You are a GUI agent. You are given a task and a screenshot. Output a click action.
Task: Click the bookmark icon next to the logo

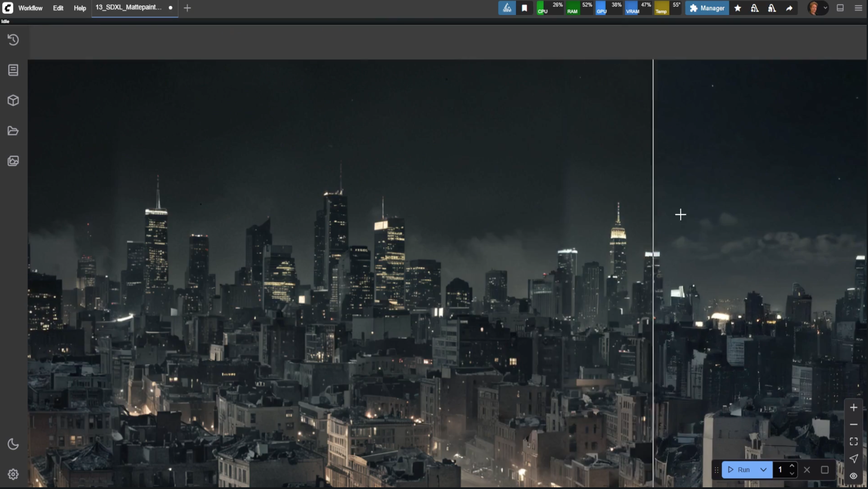pos(525,8)
